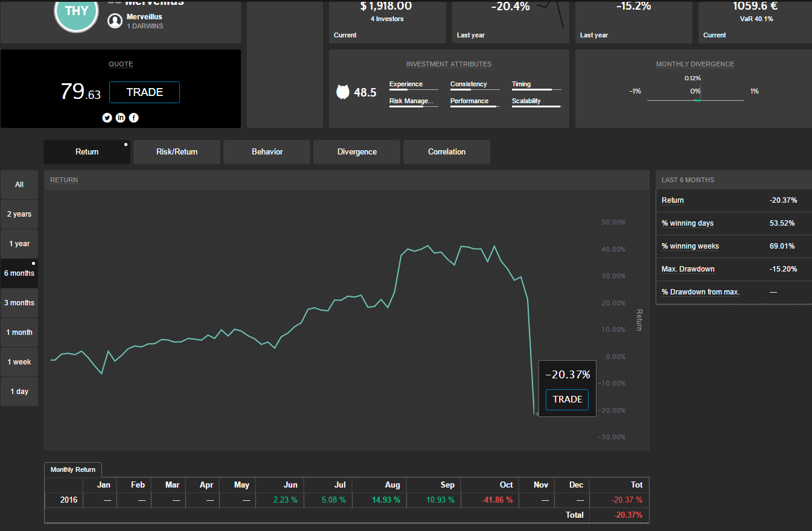Click TRADE in the chart tooltip

point(567,399)
